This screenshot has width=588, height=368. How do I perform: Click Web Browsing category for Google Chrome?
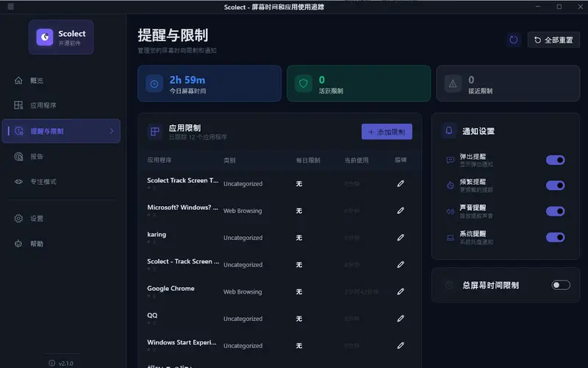click(243, 291)
